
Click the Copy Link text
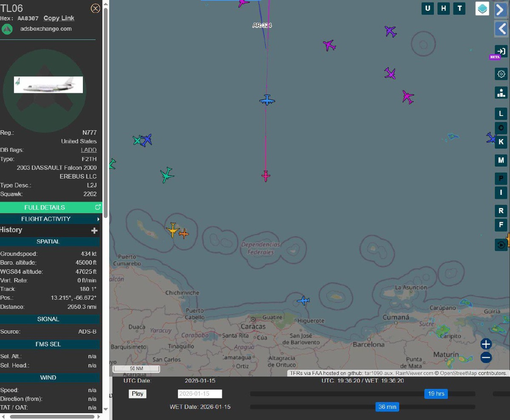point(59,18)
